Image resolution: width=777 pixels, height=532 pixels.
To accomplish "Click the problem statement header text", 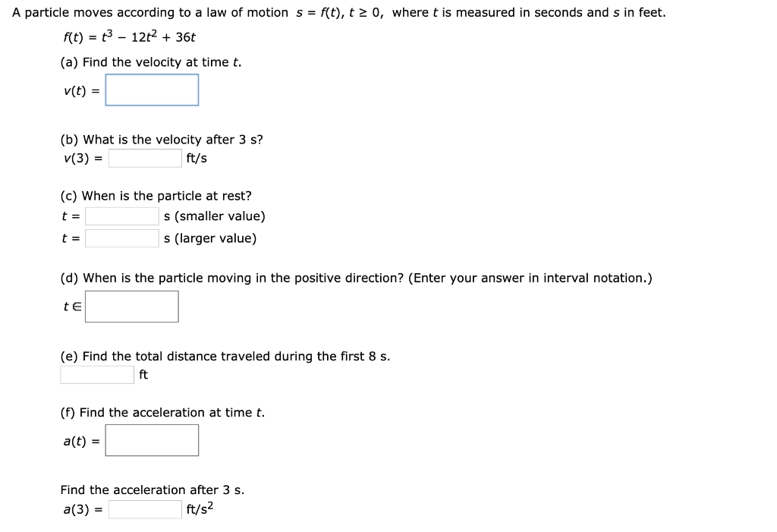I will point(339,12).
